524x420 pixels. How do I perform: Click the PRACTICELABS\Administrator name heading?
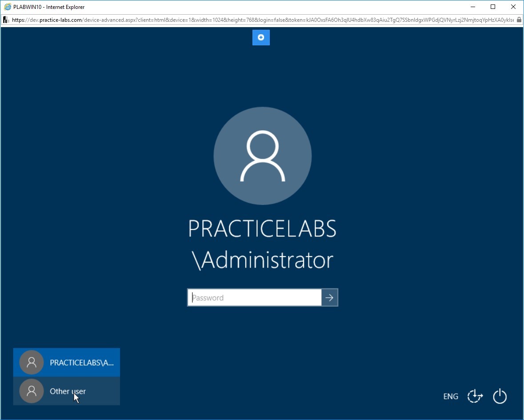263,244
